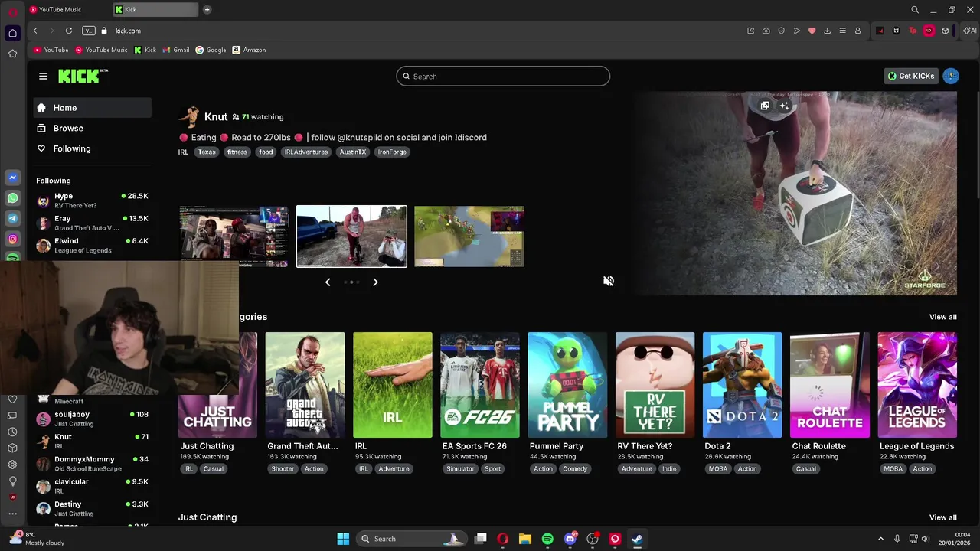Open Opera sidebar settings gear
The width and height of the screenshot is (980, 551).
[12, 465]
